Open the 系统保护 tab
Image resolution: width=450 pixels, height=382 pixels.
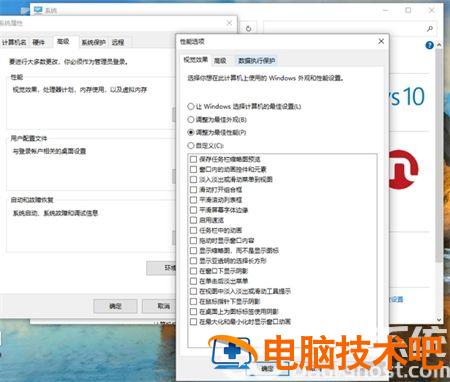94,42
